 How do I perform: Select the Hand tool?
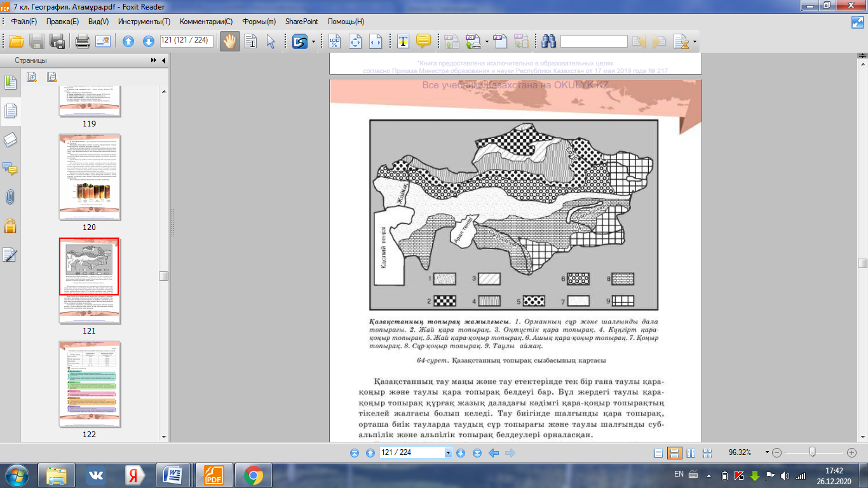(229, 41)
